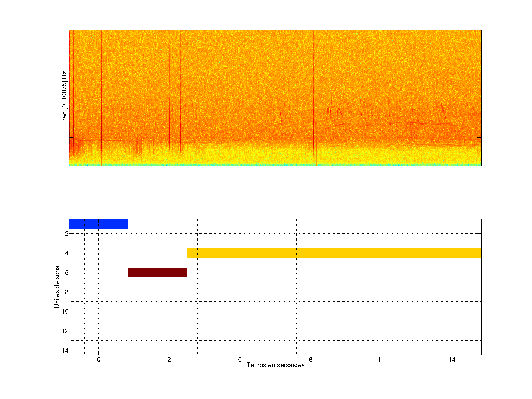Viewport: 532px width, 399px height.
Task: Click y-axis tick label 8
Action: pyautogui.click(x=67, y=292)
